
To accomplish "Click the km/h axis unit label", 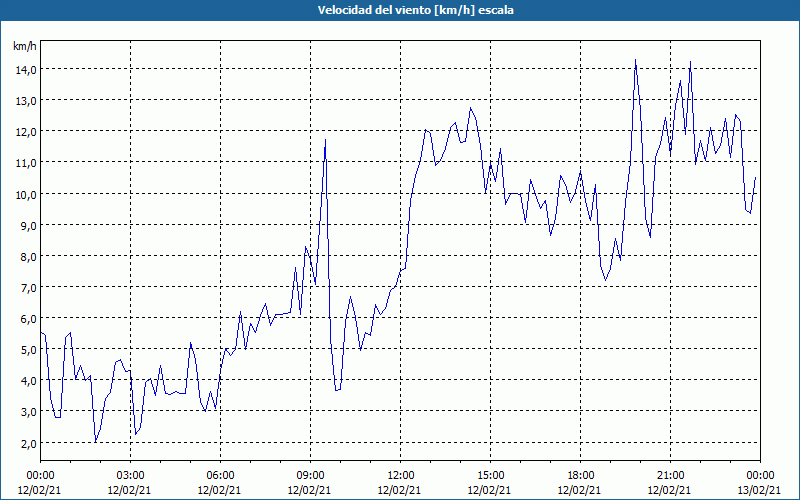I will (x=25, y=46).
